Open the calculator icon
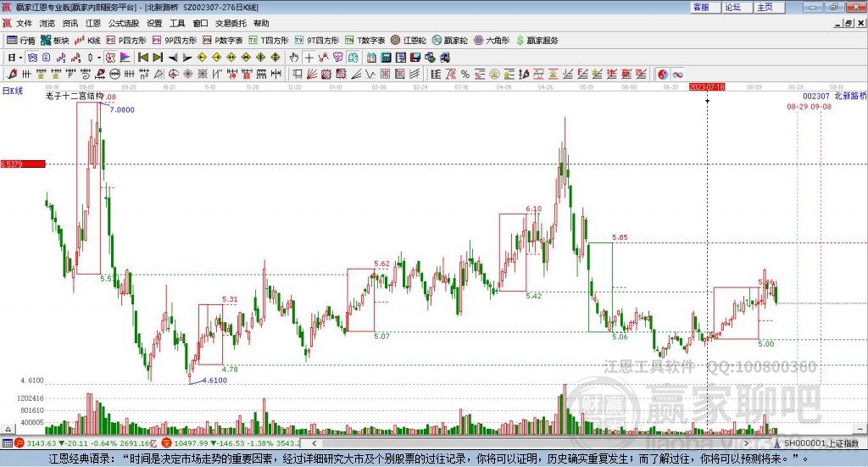 pos(386,58)
